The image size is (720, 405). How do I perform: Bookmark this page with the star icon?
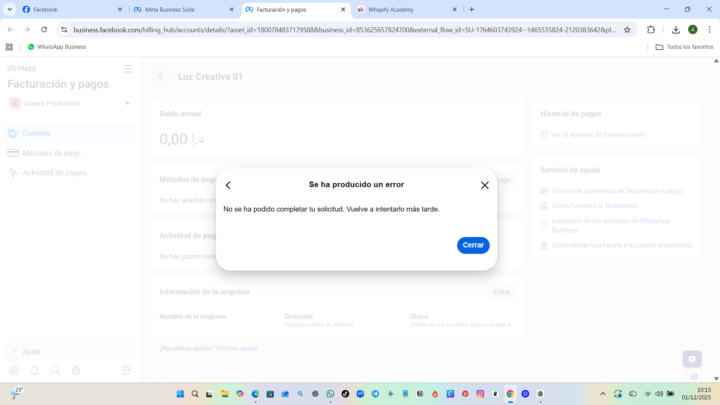627,30
